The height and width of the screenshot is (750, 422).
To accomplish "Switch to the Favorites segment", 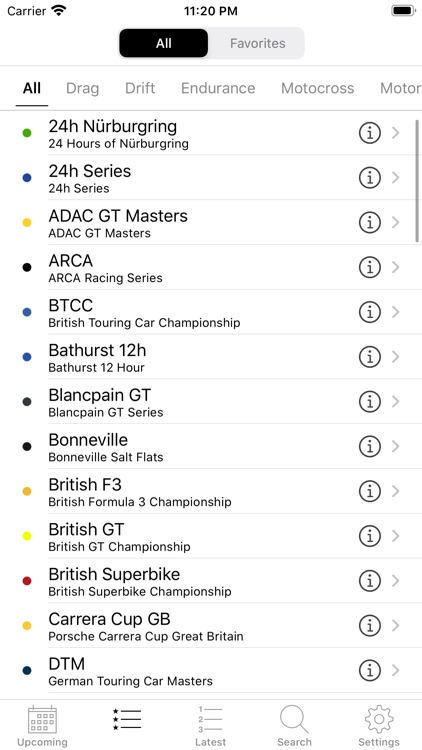I will (257, 43).
